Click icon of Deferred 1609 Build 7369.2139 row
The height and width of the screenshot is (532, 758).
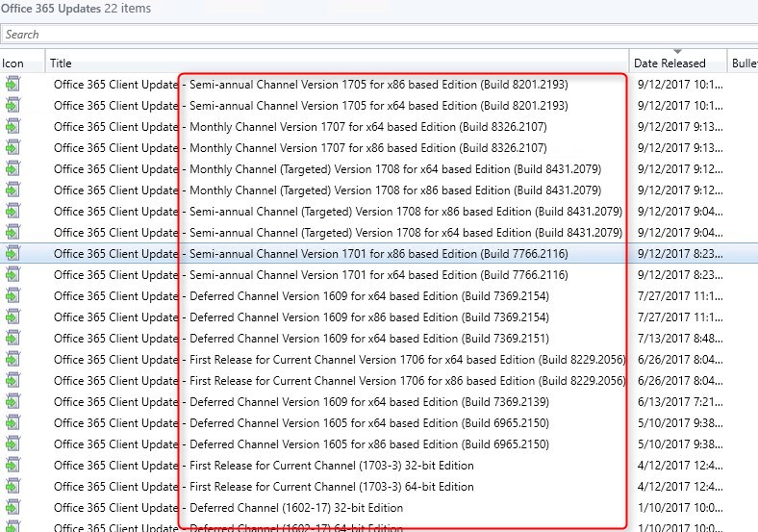[x=13, y=402]
